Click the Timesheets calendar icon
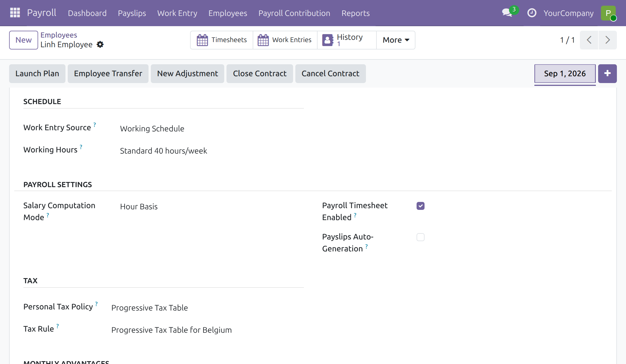This screenshot has height=364, width=626. 202,40
